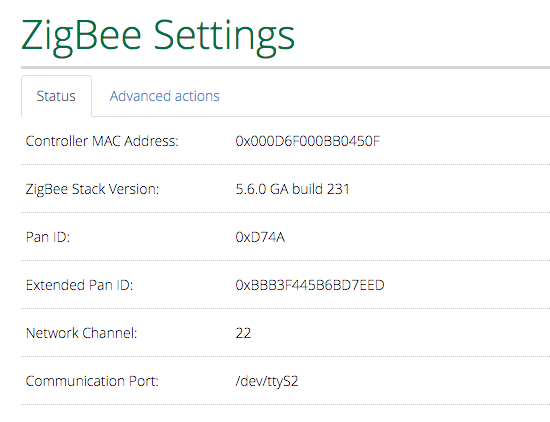550x422 pixels.
Task: Select the Controller MAC Address label
Action: click(x=102, y=141)
